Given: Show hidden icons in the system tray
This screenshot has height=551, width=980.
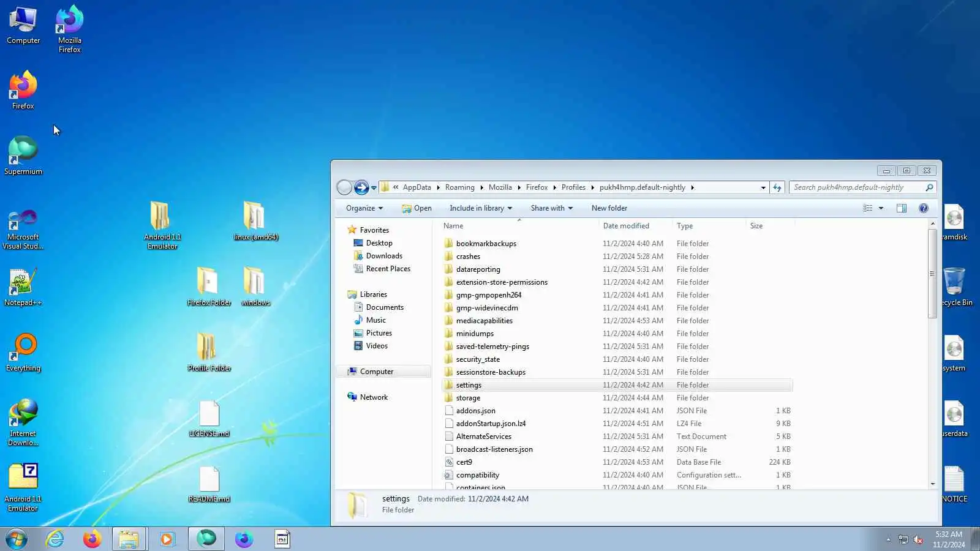Looking at the screenshot, I should (x=888, y=539).
